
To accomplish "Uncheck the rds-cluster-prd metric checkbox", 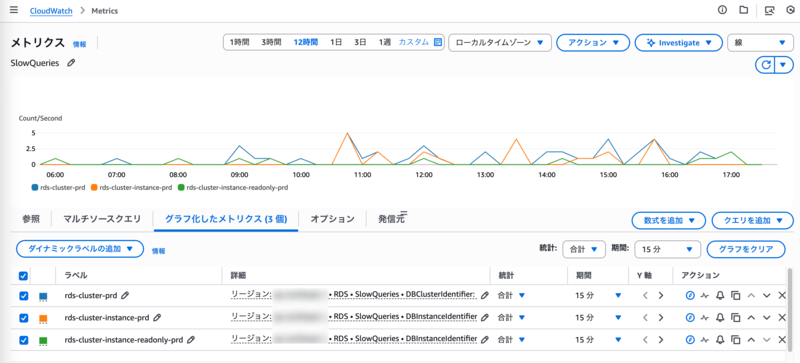I will pyautogui.click(x=23, y=296).
